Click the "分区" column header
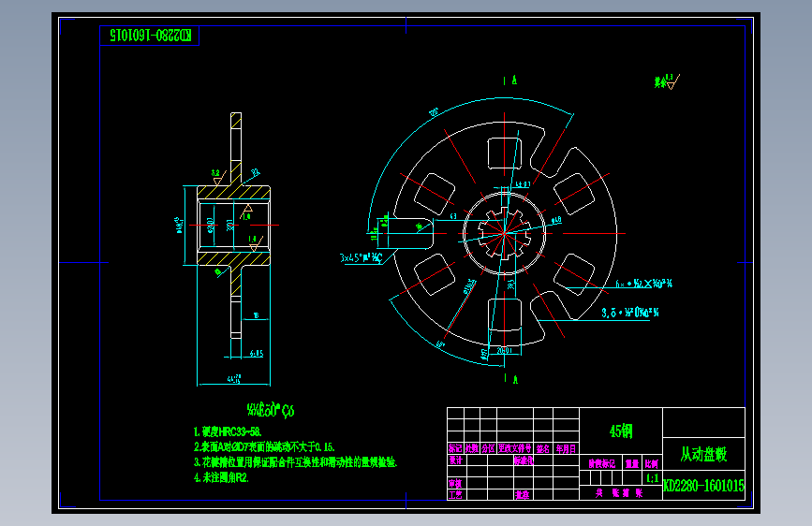Image resolution: width=812 pixels, height=526 pixels. point(488,448)
